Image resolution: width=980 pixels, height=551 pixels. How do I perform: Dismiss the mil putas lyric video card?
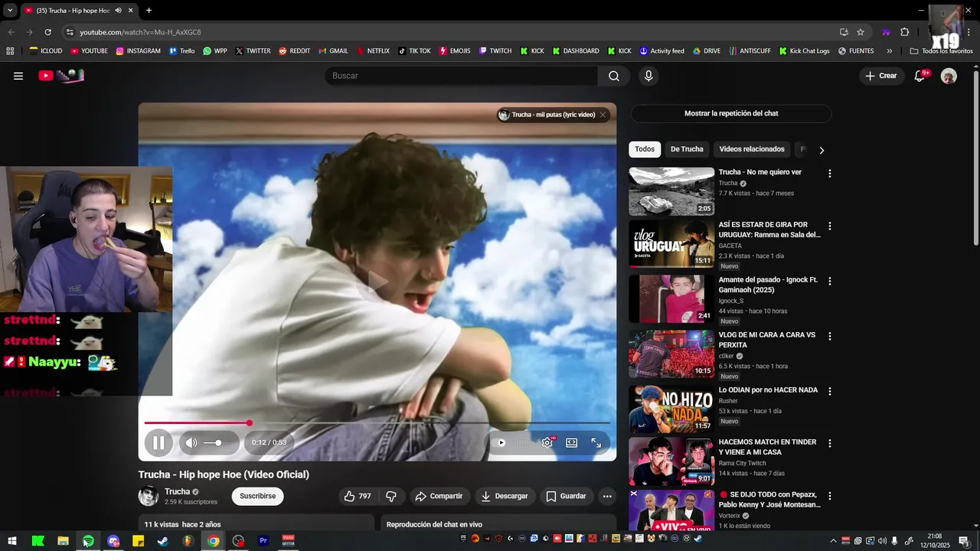point(603,115)
